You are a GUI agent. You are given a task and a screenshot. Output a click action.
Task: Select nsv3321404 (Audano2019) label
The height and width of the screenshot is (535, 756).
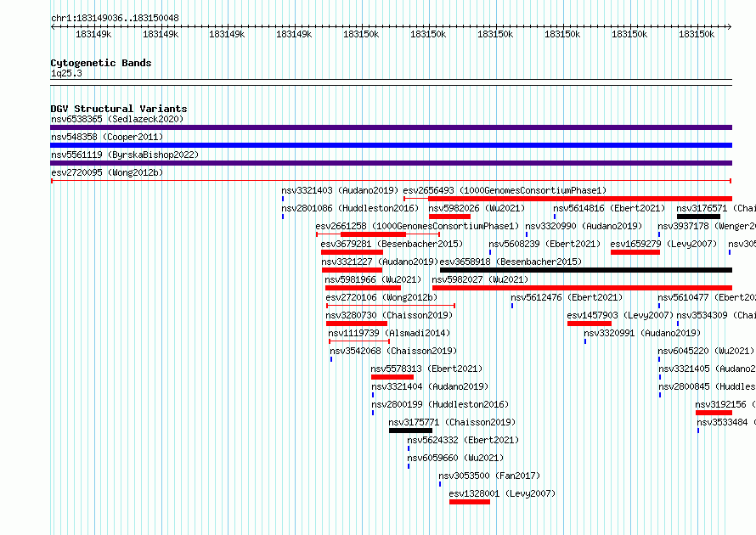point(430,386)
